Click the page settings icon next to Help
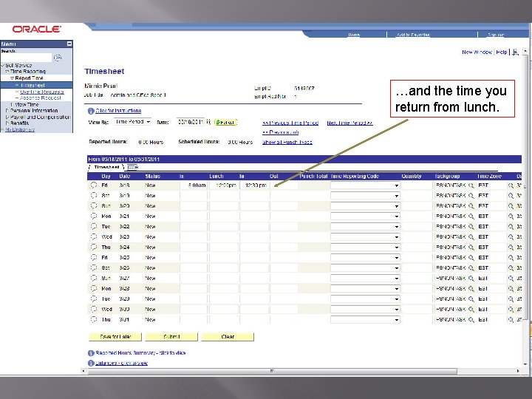This screenshot has width=532, height=399. click(x=516, y=52)
